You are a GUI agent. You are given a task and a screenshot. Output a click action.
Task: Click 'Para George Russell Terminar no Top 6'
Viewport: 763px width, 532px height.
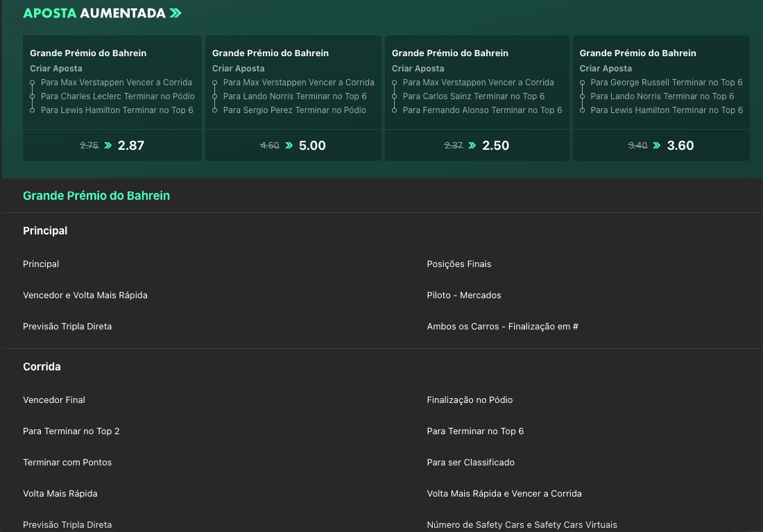pos(667,83)
